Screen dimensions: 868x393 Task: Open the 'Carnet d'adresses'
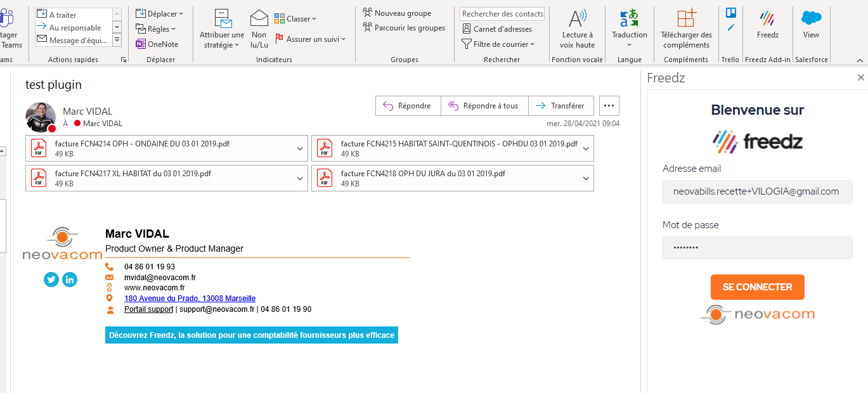coord(497,29)
